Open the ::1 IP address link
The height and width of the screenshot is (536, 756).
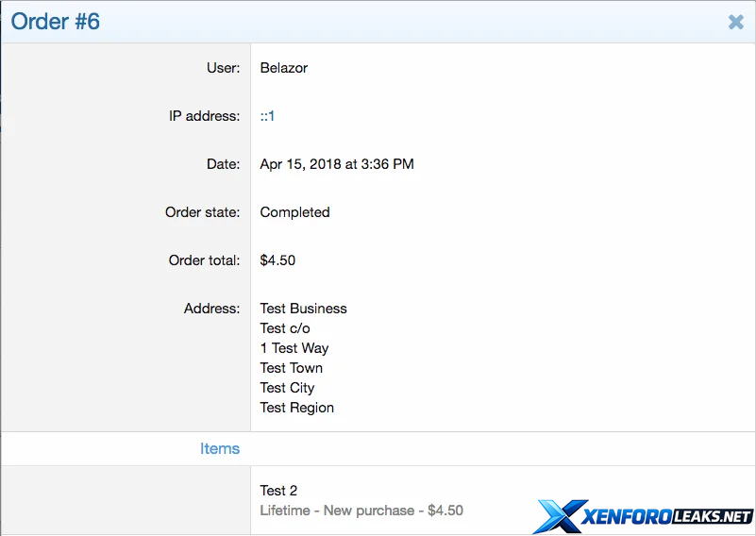[267, 116]
